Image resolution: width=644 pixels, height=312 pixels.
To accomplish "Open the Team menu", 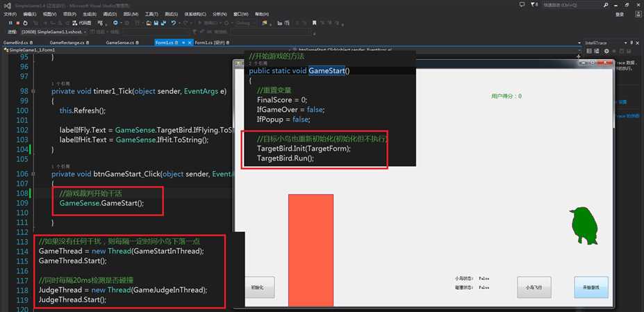I will 131,14.
